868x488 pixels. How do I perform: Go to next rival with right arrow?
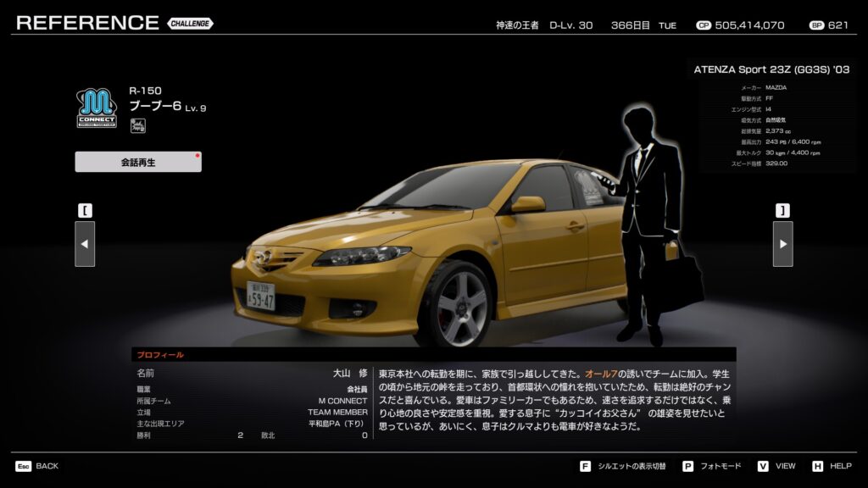point(782,244)
